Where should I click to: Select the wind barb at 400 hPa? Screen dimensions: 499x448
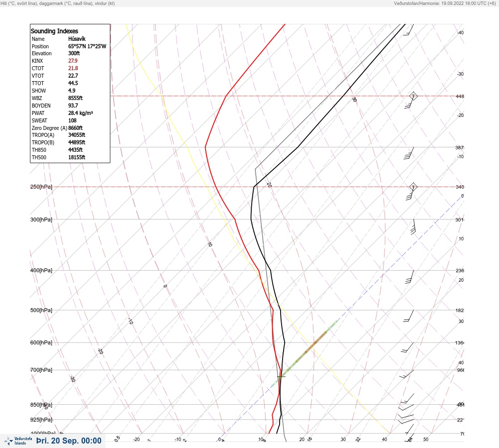click(x=409, y=277)
